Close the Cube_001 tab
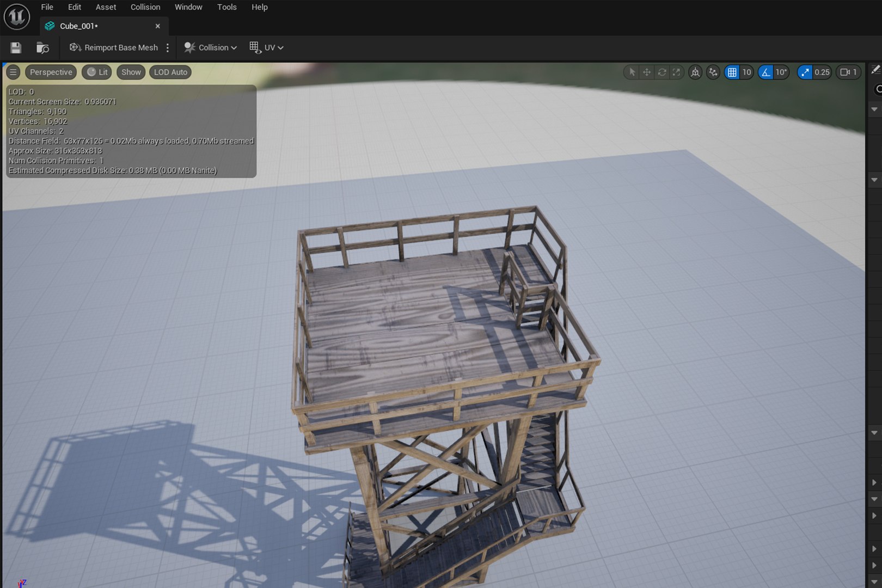The image size is (882, 588). point(158,26)
